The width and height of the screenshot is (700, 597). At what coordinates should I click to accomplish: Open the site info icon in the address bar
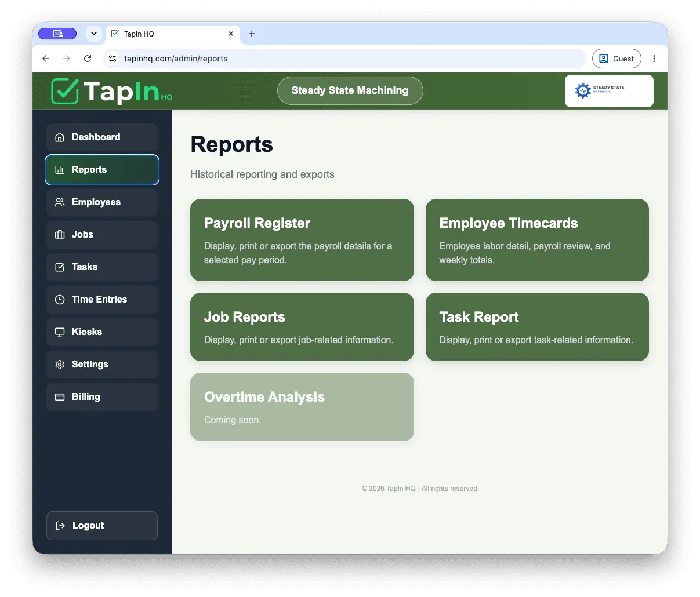pos(113,59)
